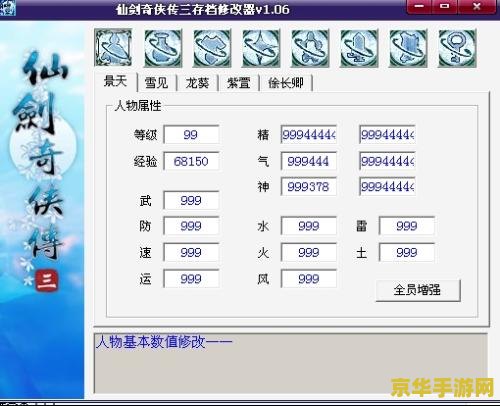The height and width of the screenshot is (406, 500).
Task: Open the helmet headgear icon page
Action: click(x=310, y=48)
